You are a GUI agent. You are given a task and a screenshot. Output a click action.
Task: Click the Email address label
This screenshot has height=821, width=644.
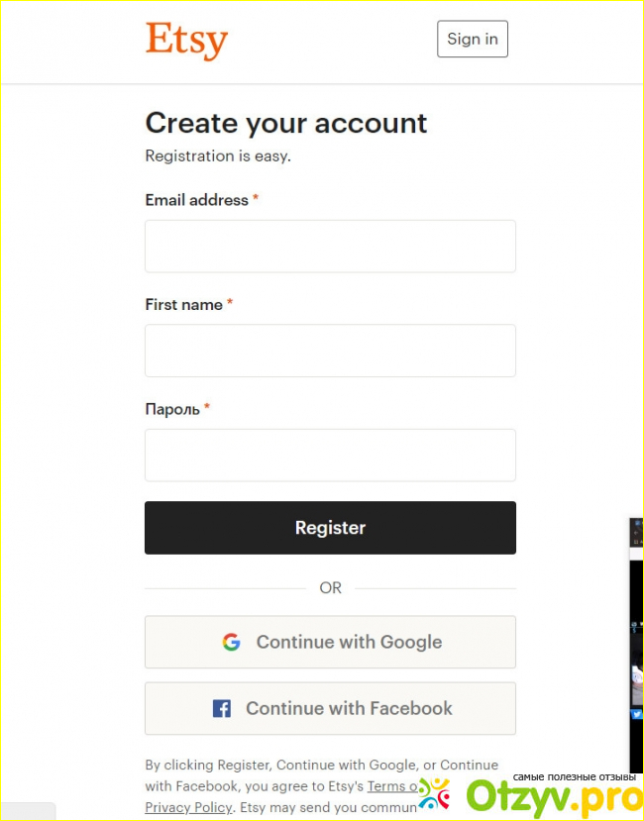click(x=196, y=200)
